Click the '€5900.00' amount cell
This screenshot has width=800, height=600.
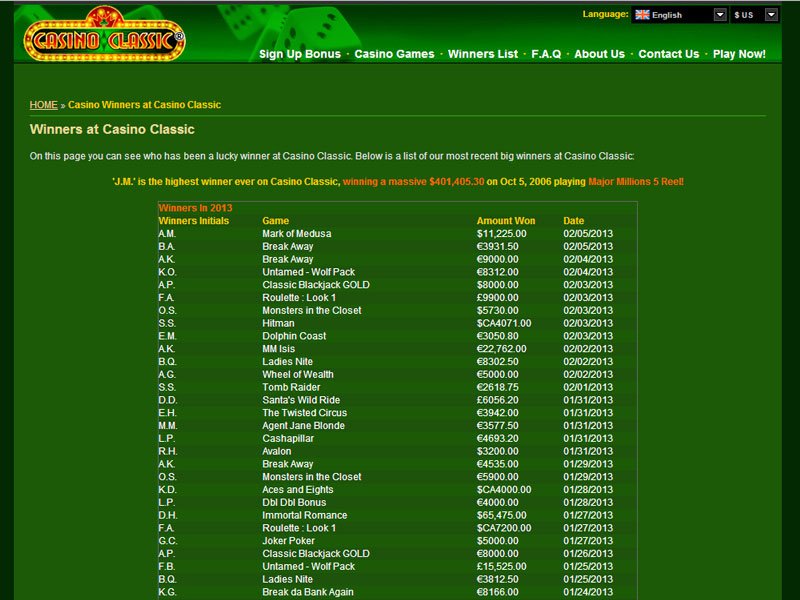coord(497,477)
